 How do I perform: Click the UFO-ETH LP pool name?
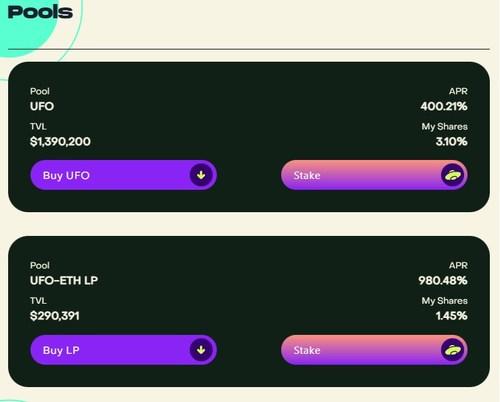click(x=64, y=281)
